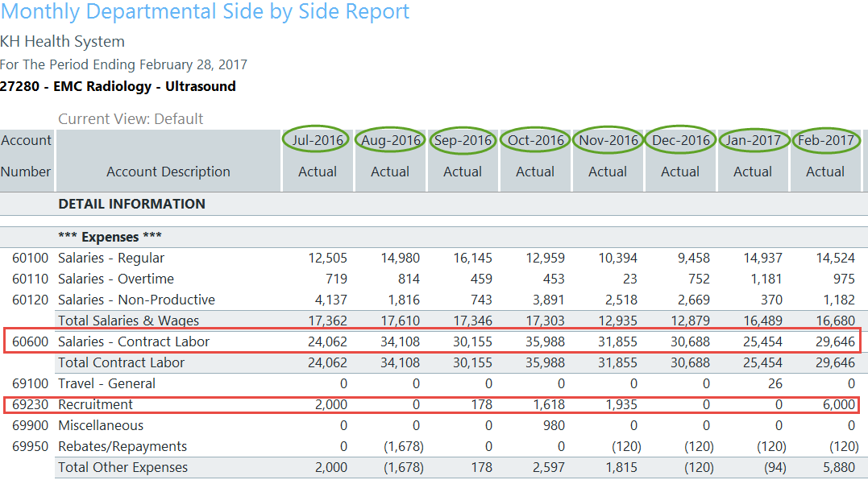Select account number 60100
Screen dimensions: 868x480
(x=31, y=258)
